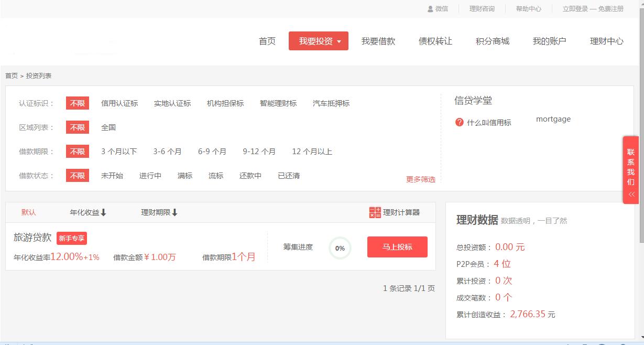The width and height of the screenshot is (644, 345).
Task: Click the 0% fundraising progress circle
Action: click(x=340, y=248)
